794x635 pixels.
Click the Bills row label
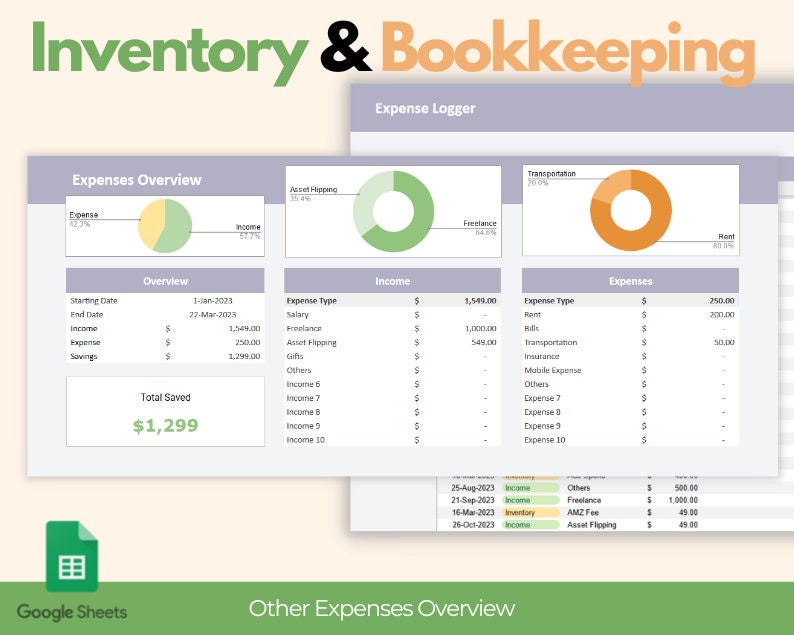pyautogui.click(x=532, y=328)
